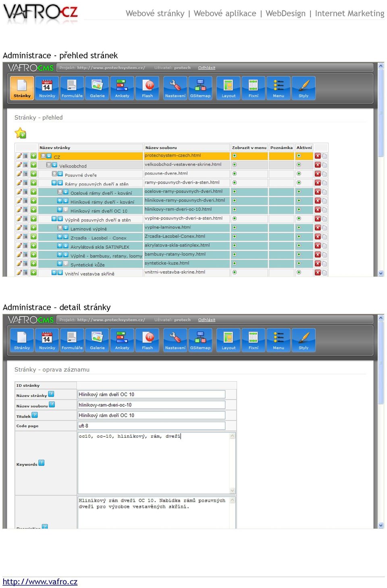Edit the Laminové výplně page with pencil
This screenshot has width=387, height=588.
click(x=19, y=228)
